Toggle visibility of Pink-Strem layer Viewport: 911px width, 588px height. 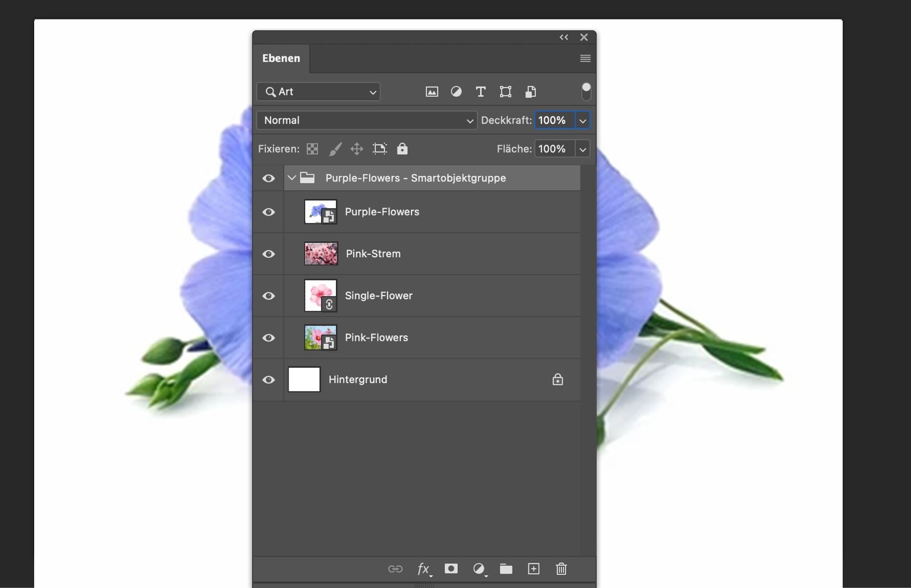(269, 254)
